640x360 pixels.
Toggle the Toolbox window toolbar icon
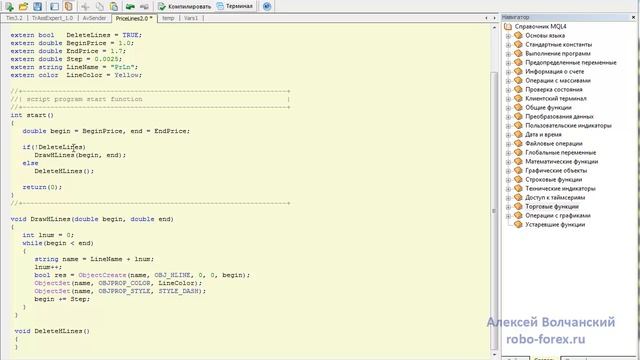point(54,6)
